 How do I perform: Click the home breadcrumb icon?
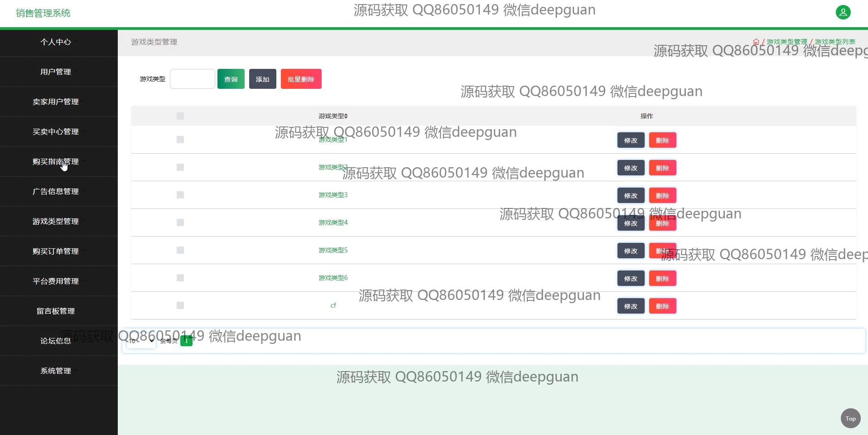click(x=756, y=42)
